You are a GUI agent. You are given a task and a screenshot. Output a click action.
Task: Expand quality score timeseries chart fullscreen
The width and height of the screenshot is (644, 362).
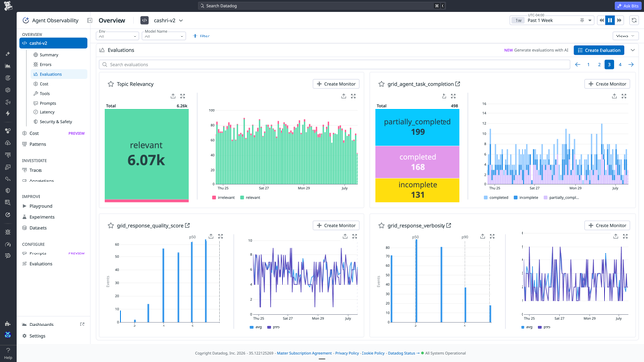pyautogui.click(x=354, y=236)
